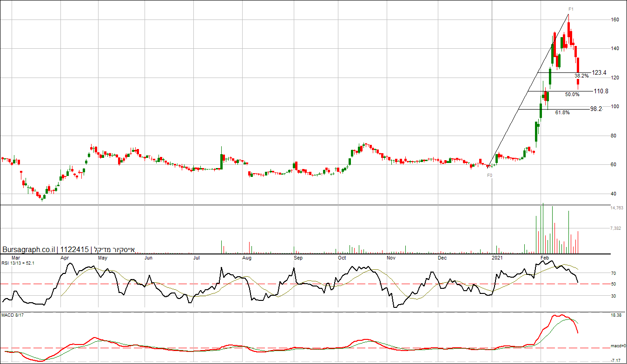This screenshot has width=627, height=364.
Task: Select the 98.2 Fibonacci price label
Action: click(x=596, y=109)
